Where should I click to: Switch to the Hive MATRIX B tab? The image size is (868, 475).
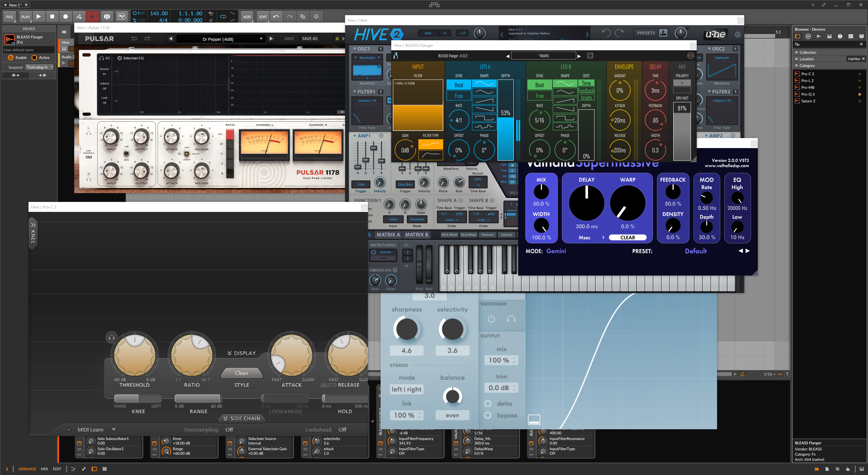[x=417, y=235]
